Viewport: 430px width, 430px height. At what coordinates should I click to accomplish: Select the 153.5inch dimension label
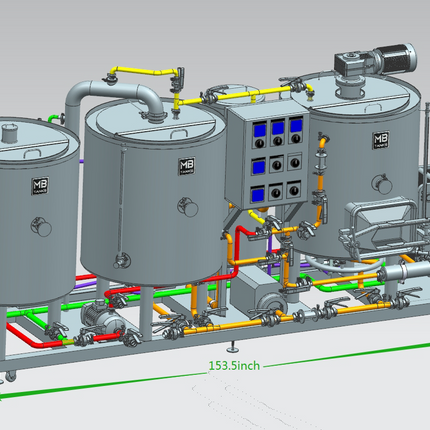(234, 366)
